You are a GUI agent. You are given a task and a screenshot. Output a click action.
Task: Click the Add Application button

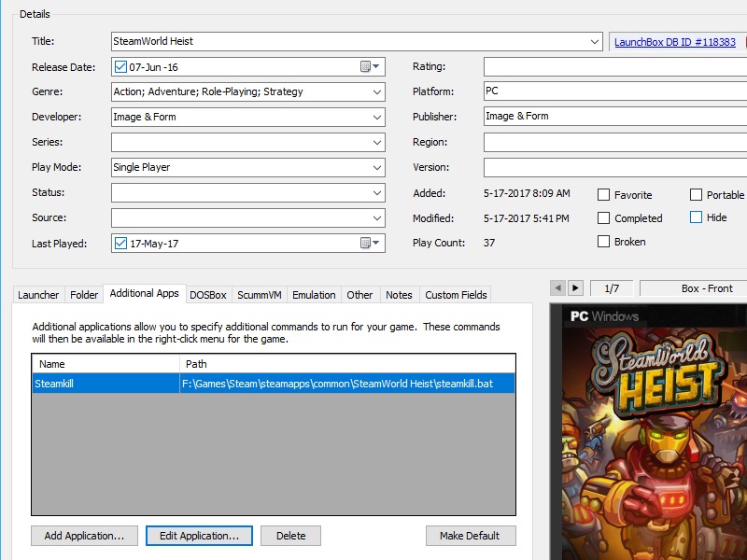point(84,536)
